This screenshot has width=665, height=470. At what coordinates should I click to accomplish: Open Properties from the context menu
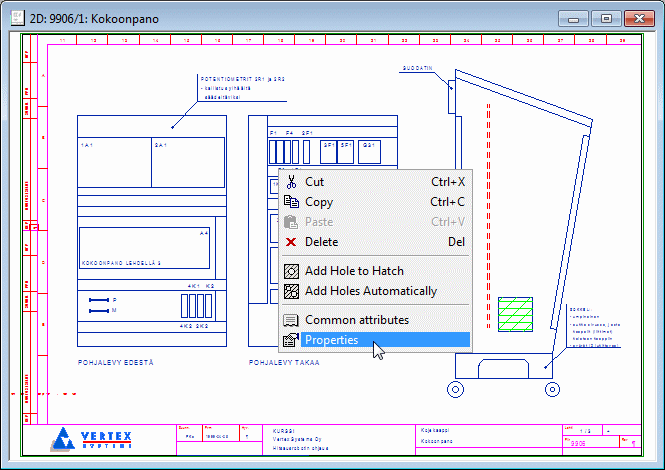331,340
